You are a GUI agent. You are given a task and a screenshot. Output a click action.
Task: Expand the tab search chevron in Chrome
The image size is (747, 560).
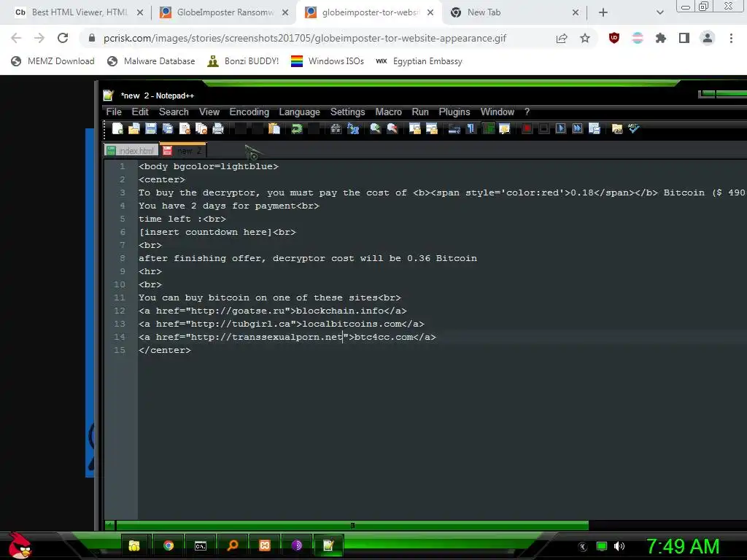659,13
